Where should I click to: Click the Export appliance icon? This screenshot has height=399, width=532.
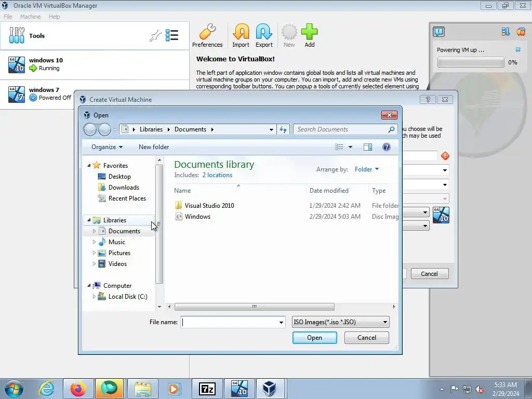[x=264, y=35]
